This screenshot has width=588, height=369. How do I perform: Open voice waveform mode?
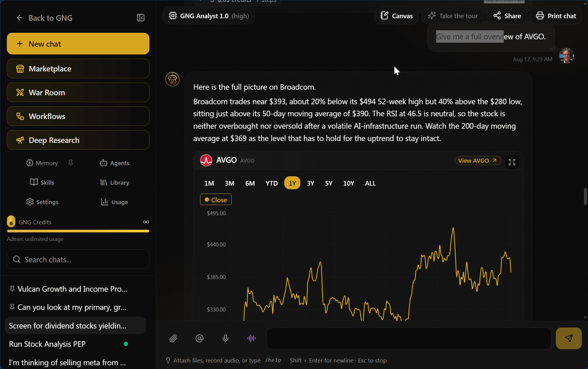point(251,338)
